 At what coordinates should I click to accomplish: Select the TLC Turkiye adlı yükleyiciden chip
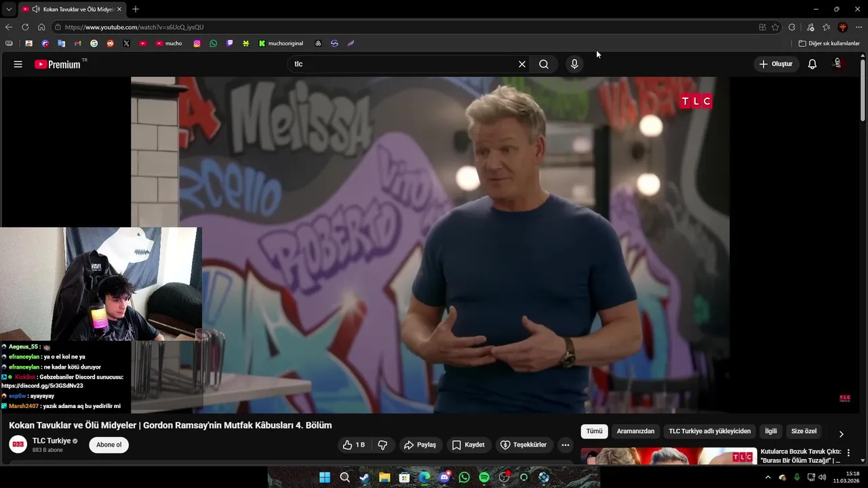point(709,432)
